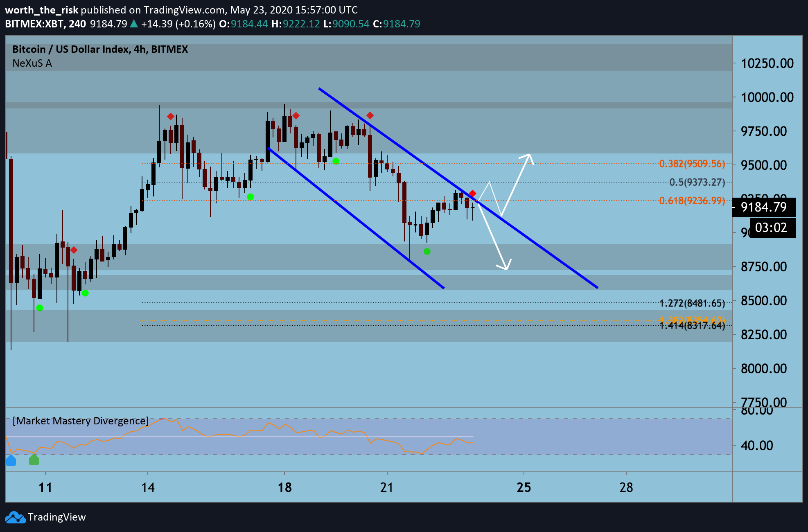This screenshot has width=808, height=532.
Task: Click the high price value H:9222.12
Action: [x=296, y=24]
